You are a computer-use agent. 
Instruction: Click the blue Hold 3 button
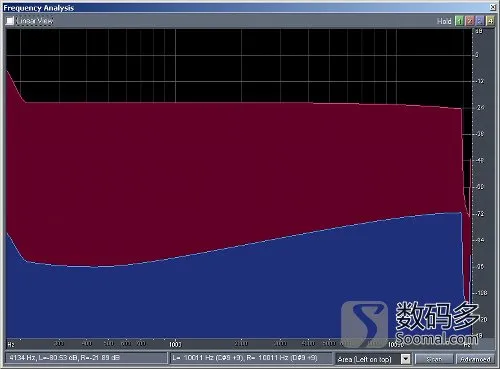tap(480, 21)
